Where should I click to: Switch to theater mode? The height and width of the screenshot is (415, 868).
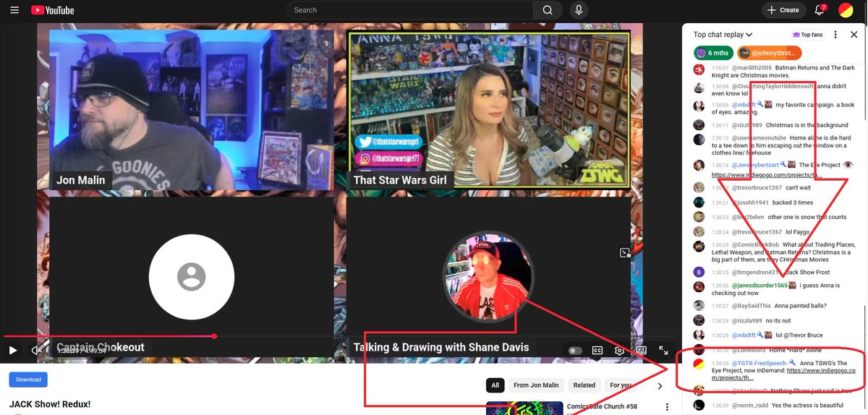pos(641,351)
